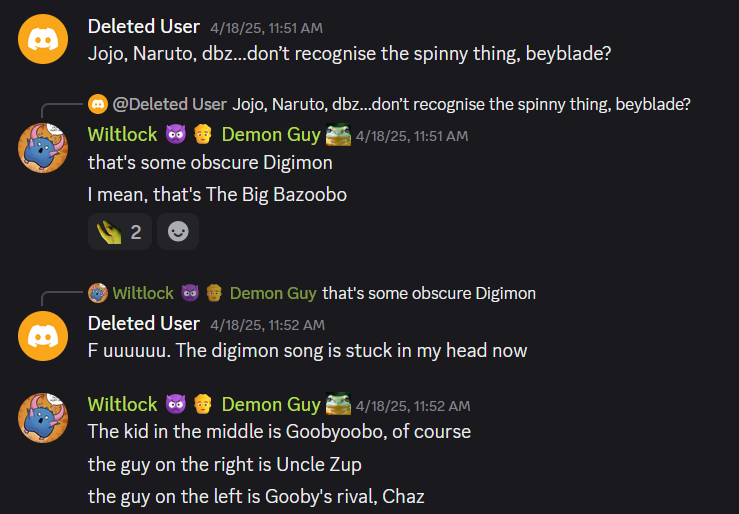739x514 pixels.
Task: Click Deleted User's avatar on the digimon song message
Action: (43, 337)
